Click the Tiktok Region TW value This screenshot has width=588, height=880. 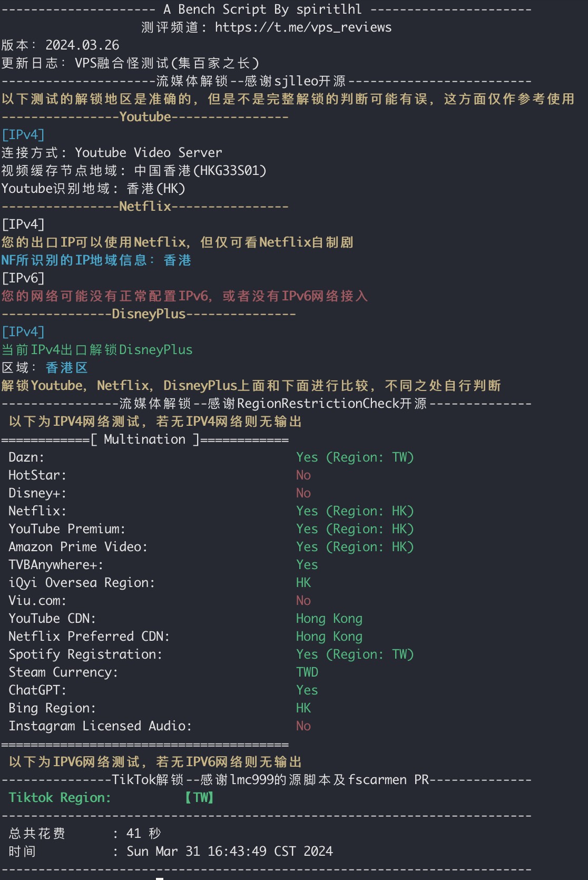pos(199,798)
